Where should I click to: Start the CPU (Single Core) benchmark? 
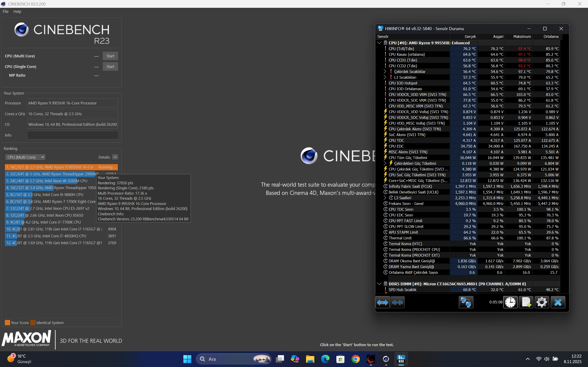(110, 67)
